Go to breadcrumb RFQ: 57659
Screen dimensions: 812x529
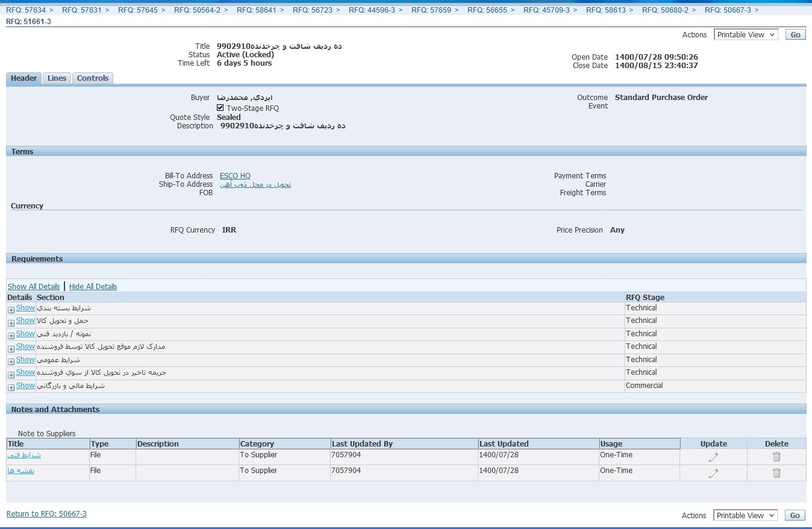click(431, 10)
